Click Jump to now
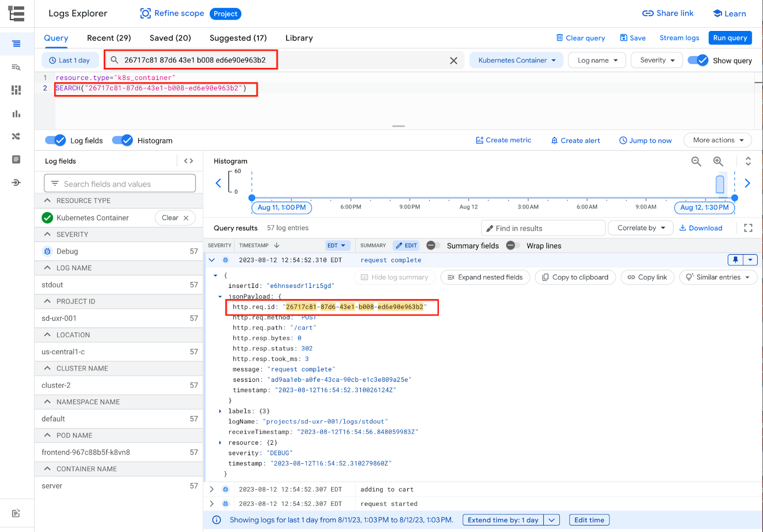 click(x=645, y=140)
